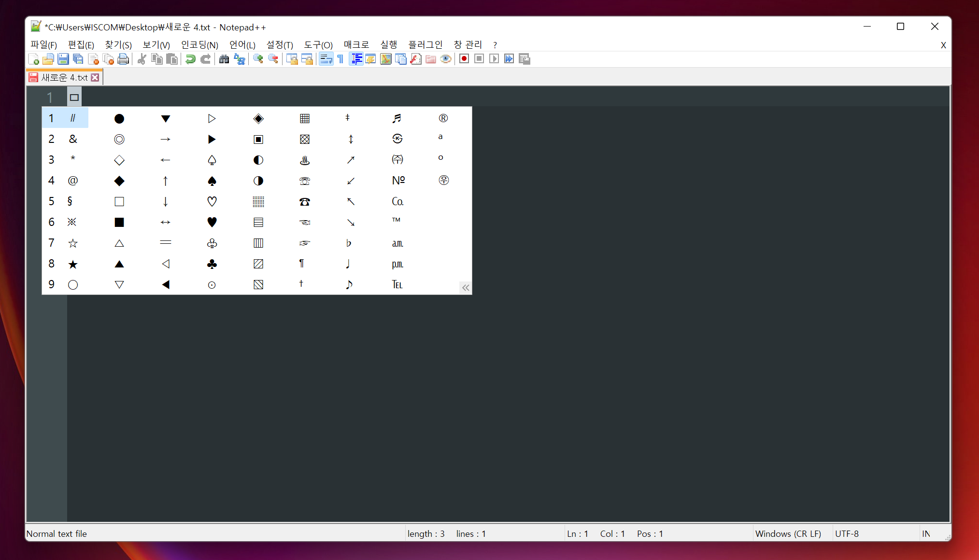Open the 플러그인 menu
Image resolution: width=979 pixels, height=560 pixels.
tap(425, 45)
